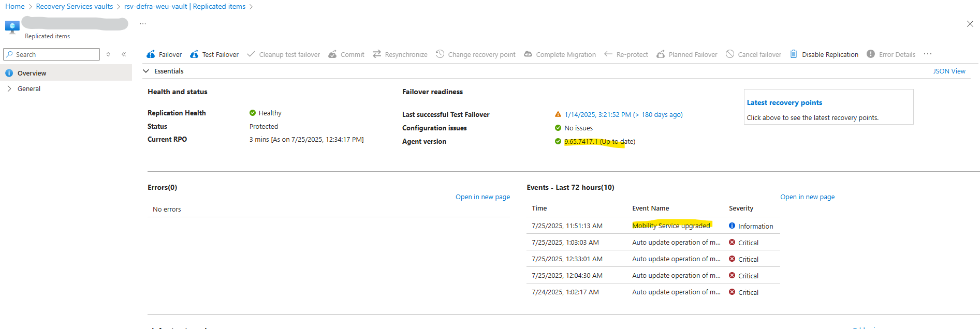
Task: Go to Home breadcrumb
Action: [x=15, y=6]
